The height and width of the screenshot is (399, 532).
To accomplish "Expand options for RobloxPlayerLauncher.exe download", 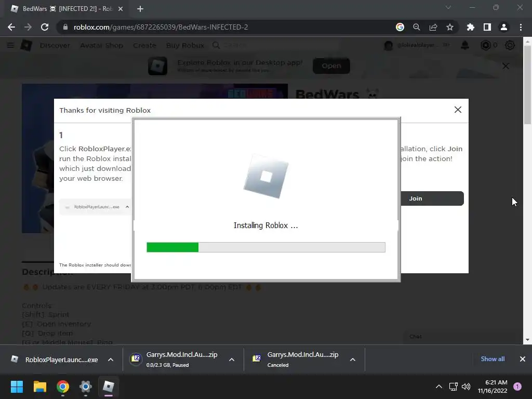I will (x=111, y=360).
